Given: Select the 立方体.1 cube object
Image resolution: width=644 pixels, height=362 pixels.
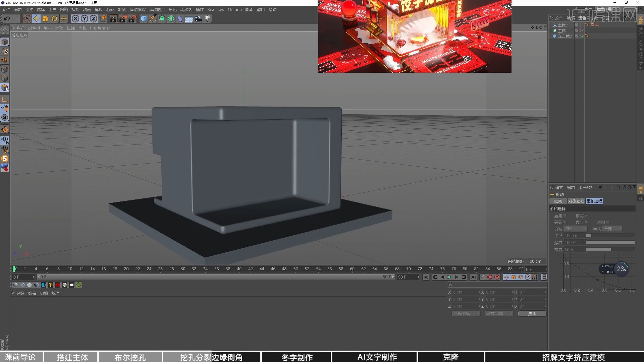Looking at the screenshot, I should click(x=565, y=36).
